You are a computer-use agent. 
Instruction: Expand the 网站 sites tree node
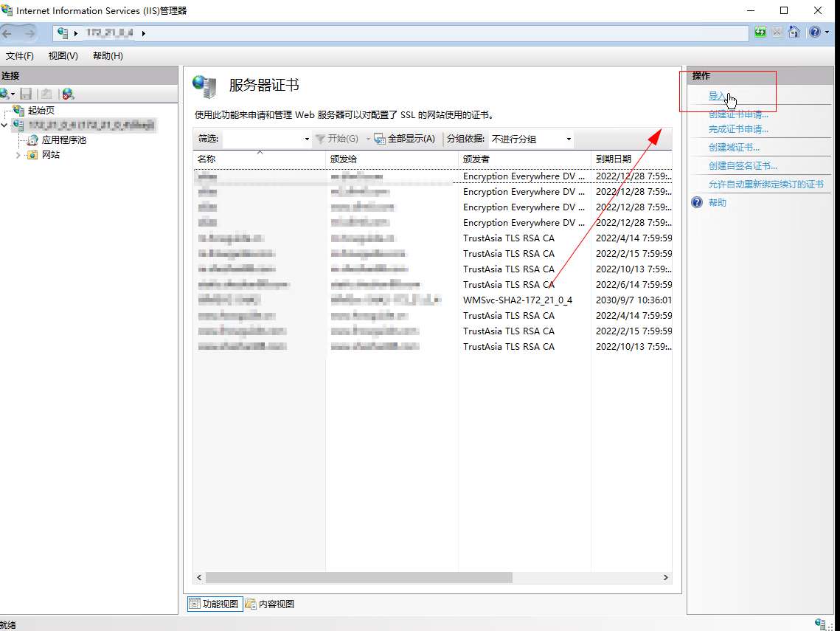pos(18,155)
